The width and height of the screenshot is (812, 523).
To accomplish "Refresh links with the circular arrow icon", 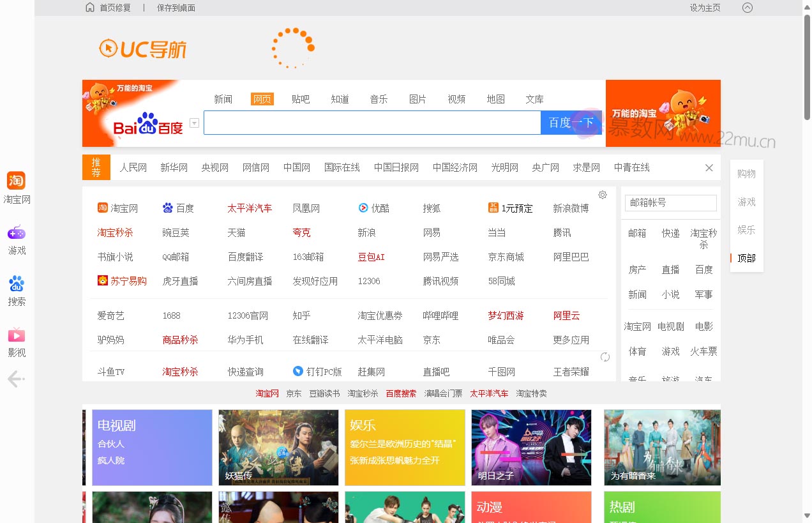I will pyautogui.click(x=605, y=357).
